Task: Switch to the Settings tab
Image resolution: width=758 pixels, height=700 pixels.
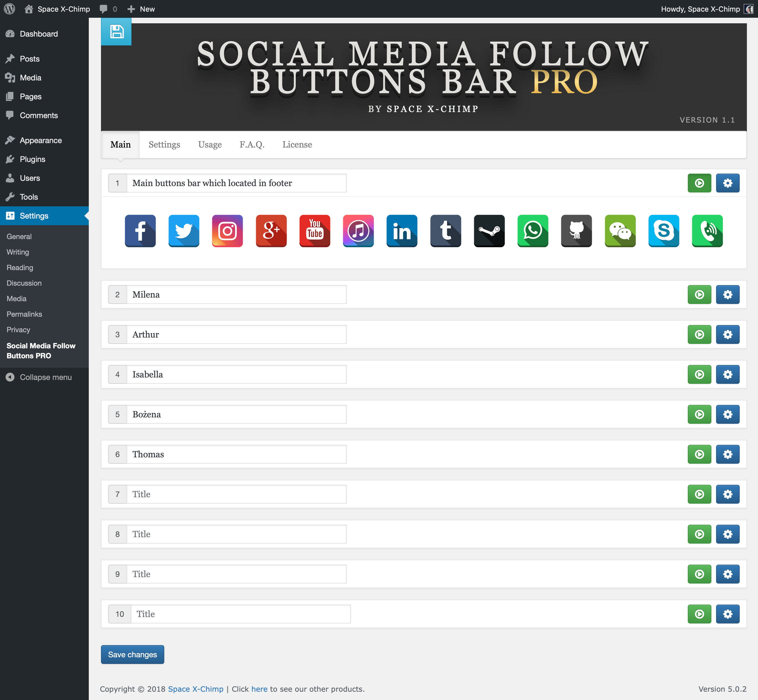Action: pos(165,144)
